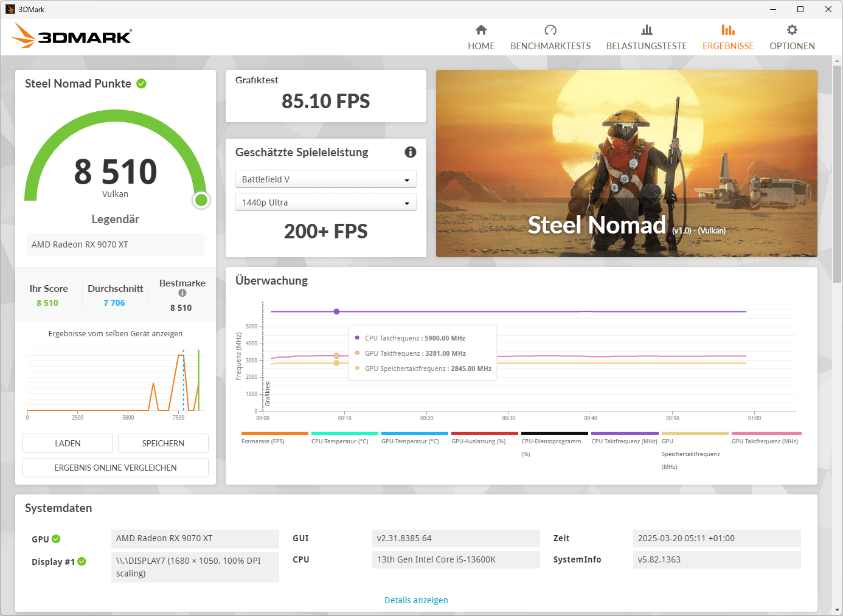Click the Steel Nomad benchmark artwork
Screen dimensions: 843x616
click(626, 164)
